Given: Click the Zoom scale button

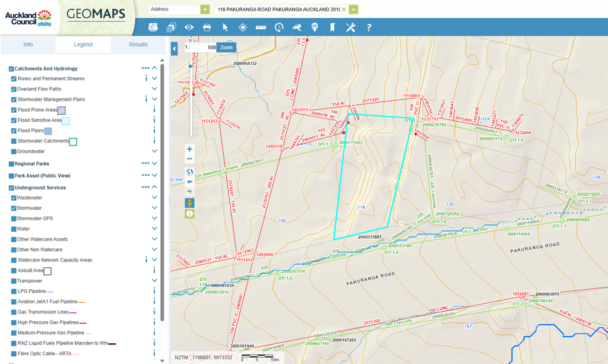Looking at the screenshot, I should tap(226, 48).
